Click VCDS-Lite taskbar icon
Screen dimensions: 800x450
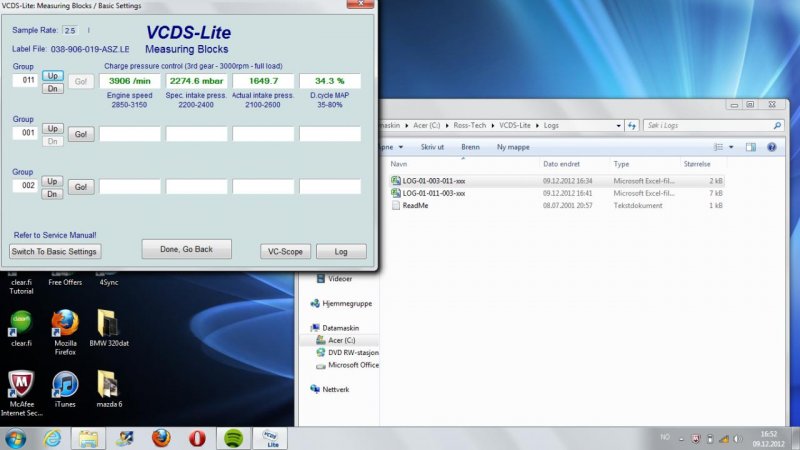tap(270, 439)
